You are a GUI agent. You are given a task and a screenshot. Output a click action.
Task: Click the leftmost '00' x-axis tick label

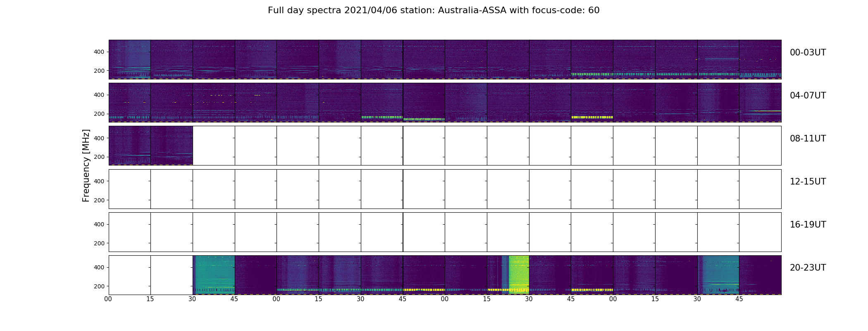(x=108, y=299)
